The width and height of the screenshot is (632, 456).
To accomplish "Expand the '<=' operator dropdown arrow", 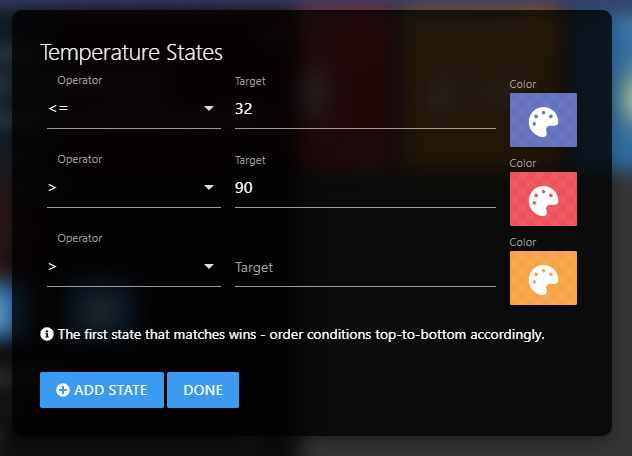I will coord(209,108).
